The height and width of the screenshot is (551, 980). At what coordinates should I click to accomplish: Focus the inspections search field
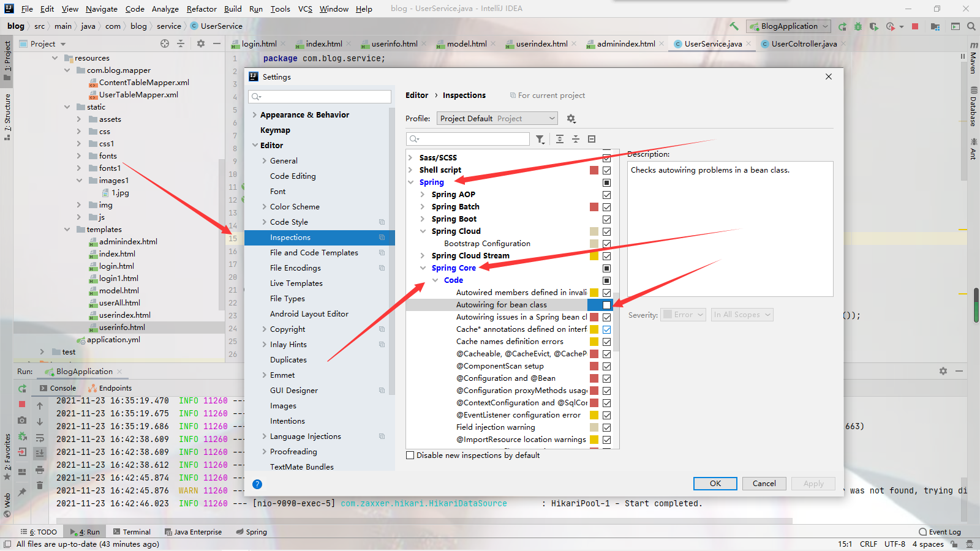pyautogui.click(x=468, y=139)
